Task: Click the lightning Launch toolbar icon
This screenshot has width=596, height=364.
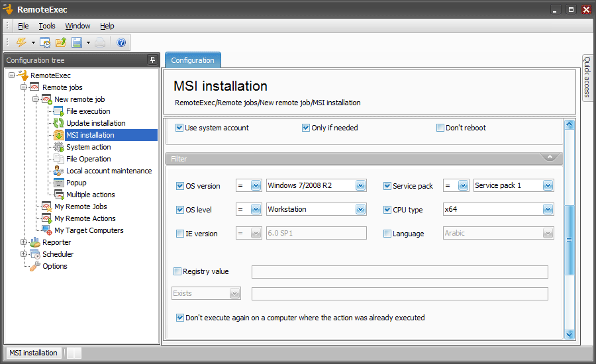Action: (21, 42)
